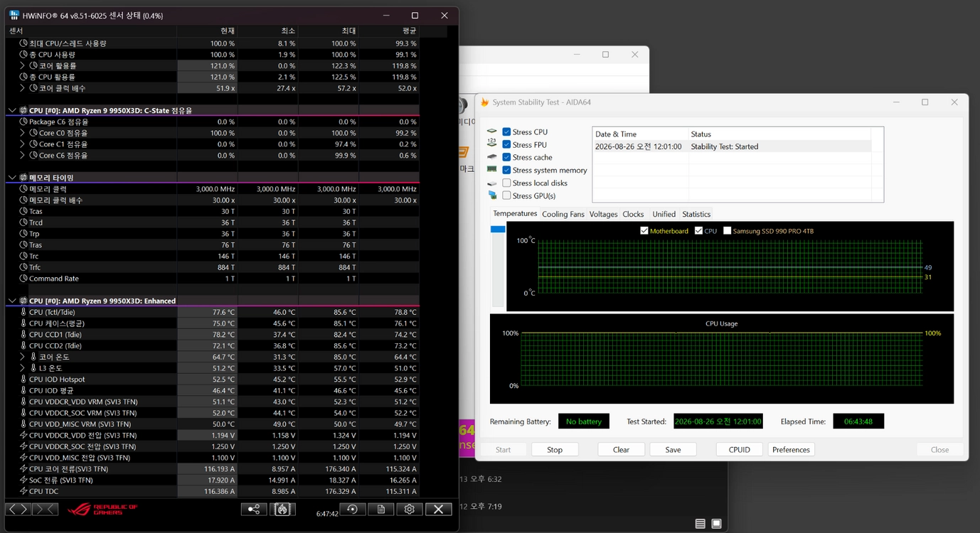Click the Date & Time column header
The image size is (980, 533).
tap(641, 134)
